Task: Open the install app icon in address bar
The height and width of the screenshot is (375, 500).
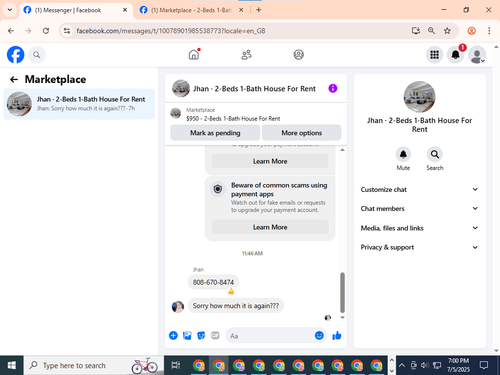Action: tap(415, 31)
